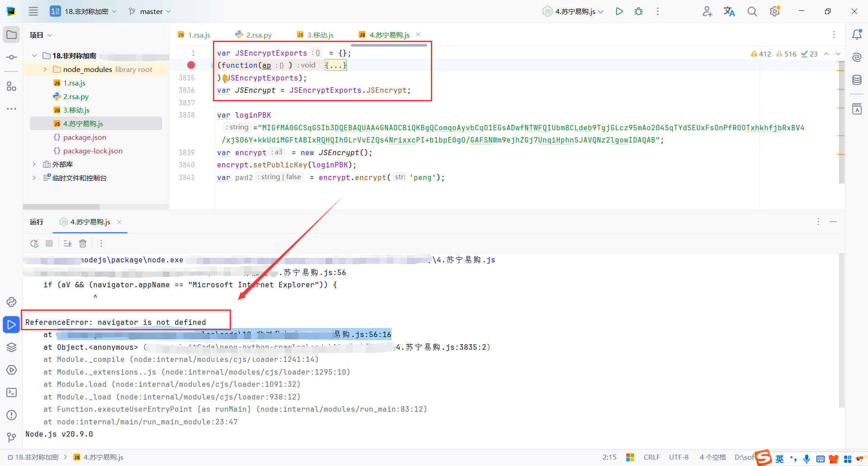Click the translation plugin icon
Viewport: 868px width, 466px height.
click(729, 11)
